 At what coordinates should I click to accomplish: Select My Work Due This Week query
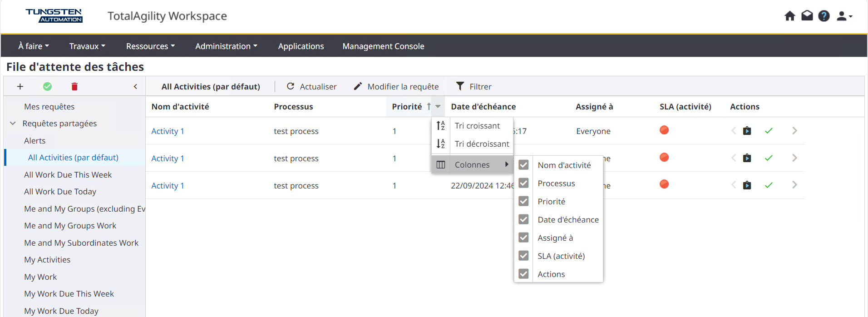[x=69, y=294]
